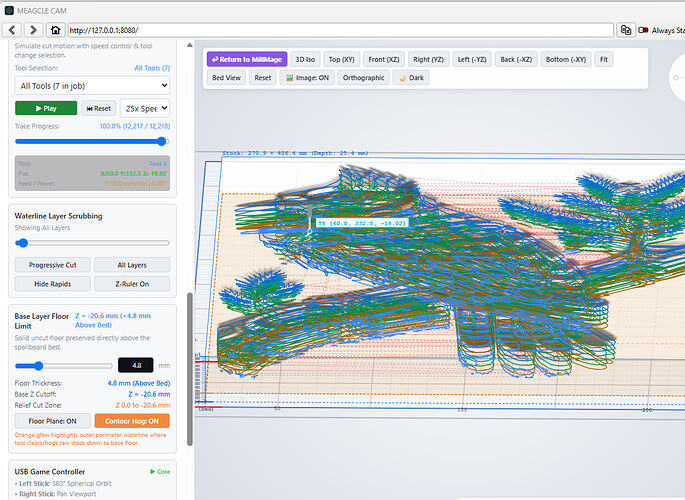This screenshot has width=685, height=500.
Task: Click the floor thickness 4.8 input field
Action: tap(136, 365)
